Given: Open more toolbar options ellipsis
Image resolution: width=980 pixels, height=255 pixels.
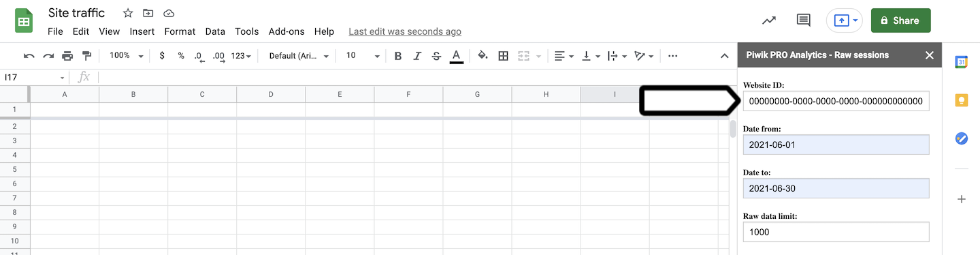Looking at the screenshot, I should [672, 56].
